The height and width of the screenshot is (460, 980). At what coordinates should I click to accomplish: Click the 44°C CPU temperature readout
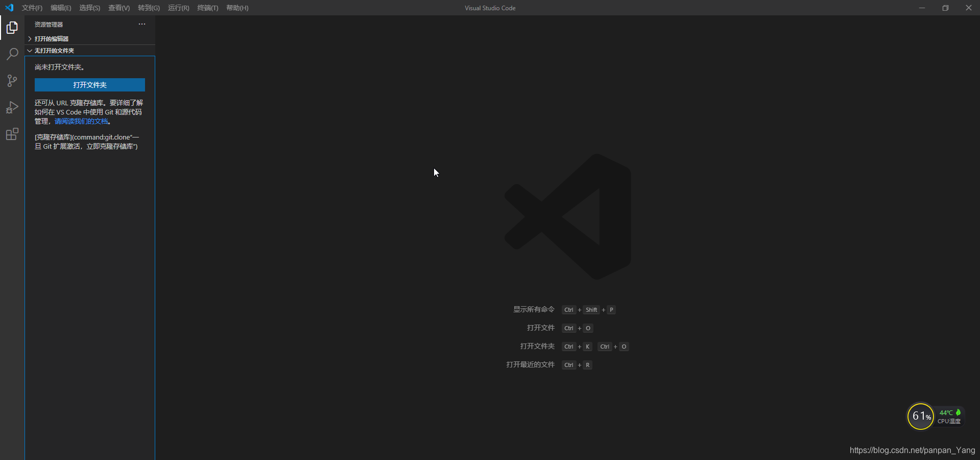(946, 412)
